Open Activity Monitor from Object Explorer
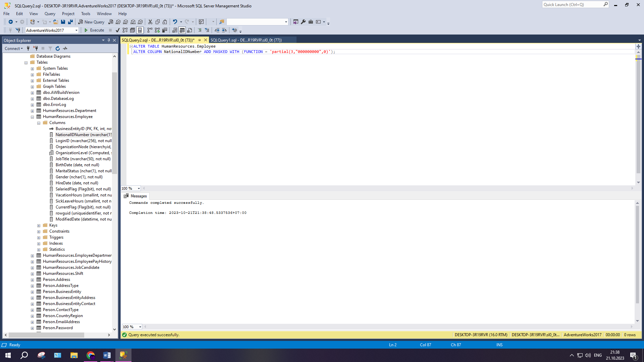644x362 pixels. [x=65, y=49]
